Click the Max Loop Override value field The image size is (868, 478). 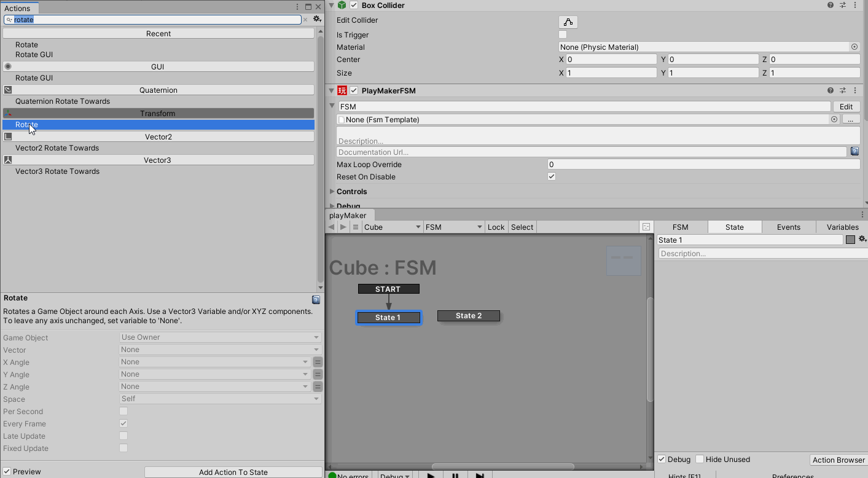(703, 164)
